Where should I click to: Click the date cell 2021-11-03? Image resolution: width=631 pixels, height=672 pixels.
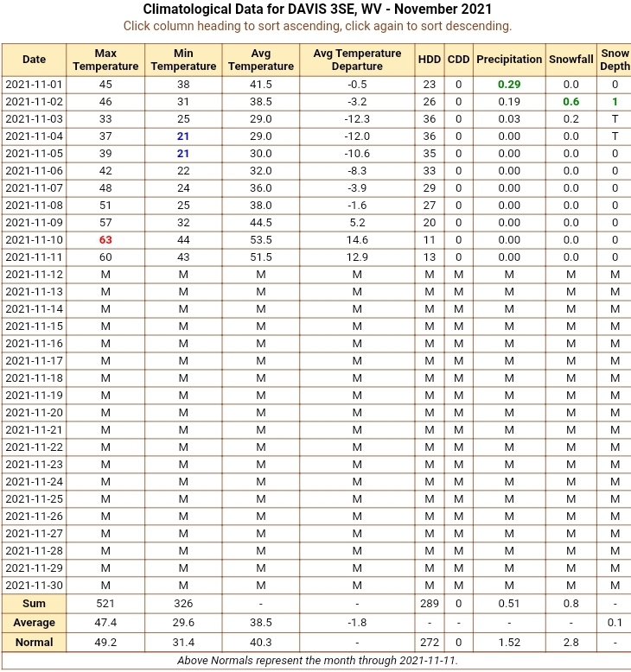[x=34, y=118]
